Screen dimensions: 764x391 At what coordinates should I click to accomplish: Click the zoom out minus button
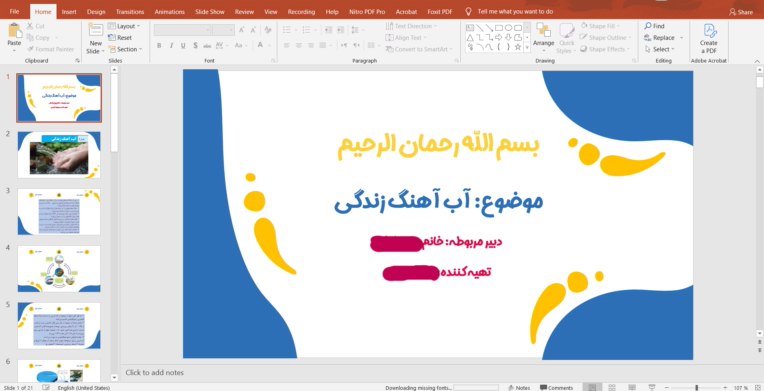[667, 388]
